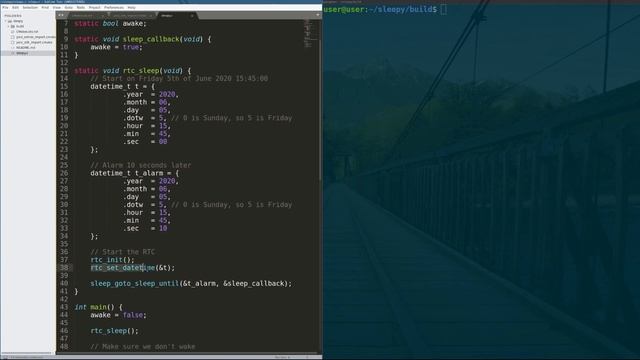Click the build folder icon
Image resolution: width=640 pixels, height=360 pixels.
[x=13, y=26]
